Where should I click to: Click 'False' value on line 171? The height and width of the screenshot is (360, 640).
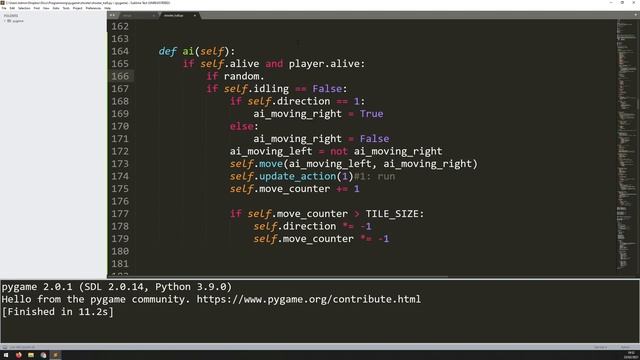click(374, 139)
